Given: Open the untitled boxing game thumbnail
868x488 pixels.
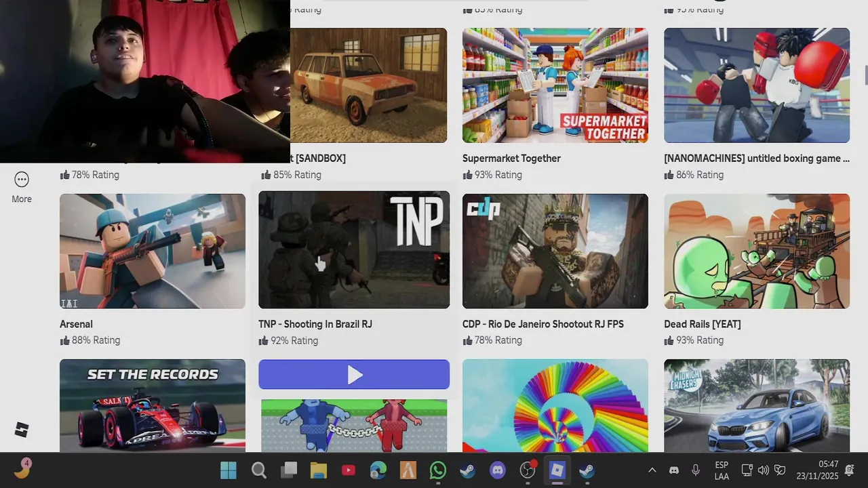Looking at the screenshot, I should point(757,85).
